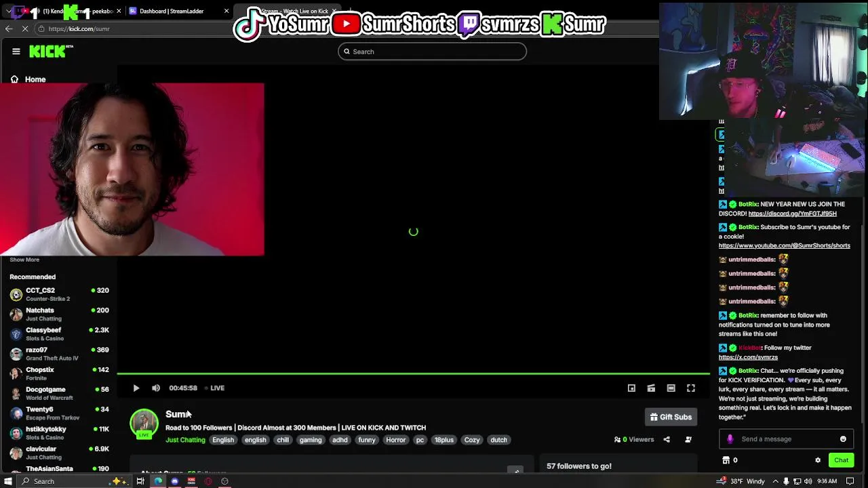Open Classybeef recommended channel
868x488 pixels.
[x=59, y=333]
